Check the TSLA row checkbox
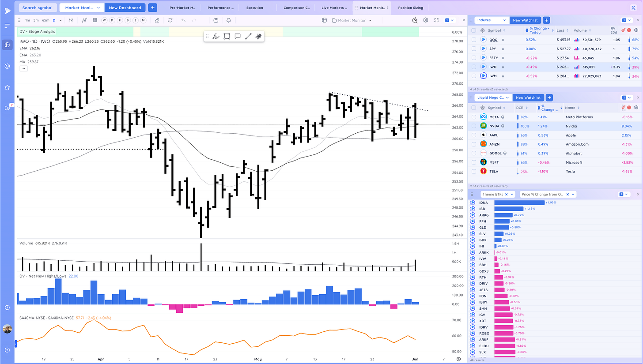Screen dimensions: 643x364 pyautogui.click(x=473, y=171)
